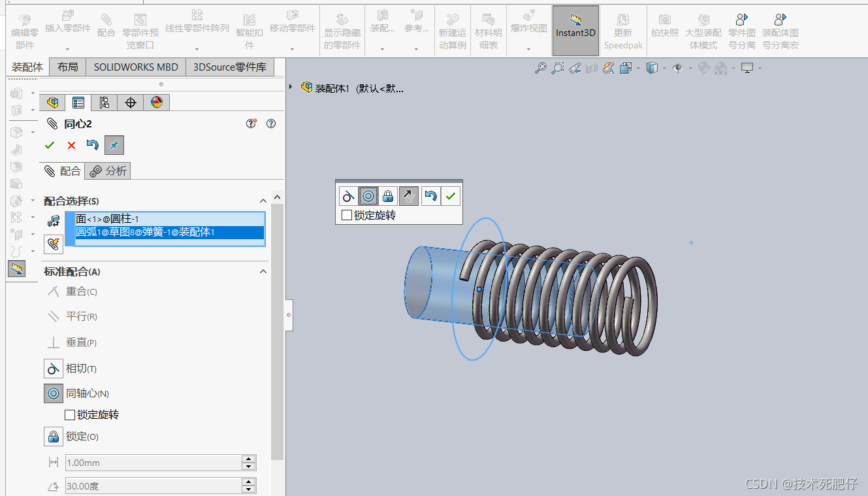
Task: Open 材料明细表 tool
Action: [489, 31]
